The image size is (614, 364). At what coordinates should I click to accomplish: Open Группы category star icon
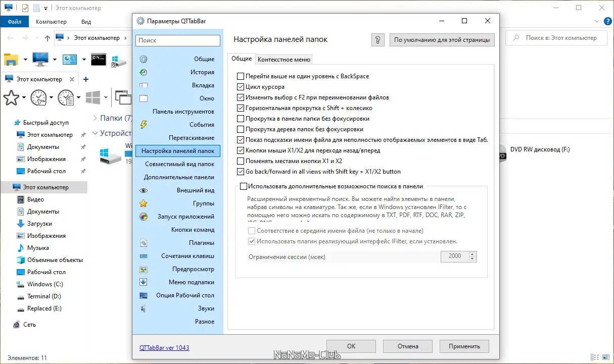(144, 203)
